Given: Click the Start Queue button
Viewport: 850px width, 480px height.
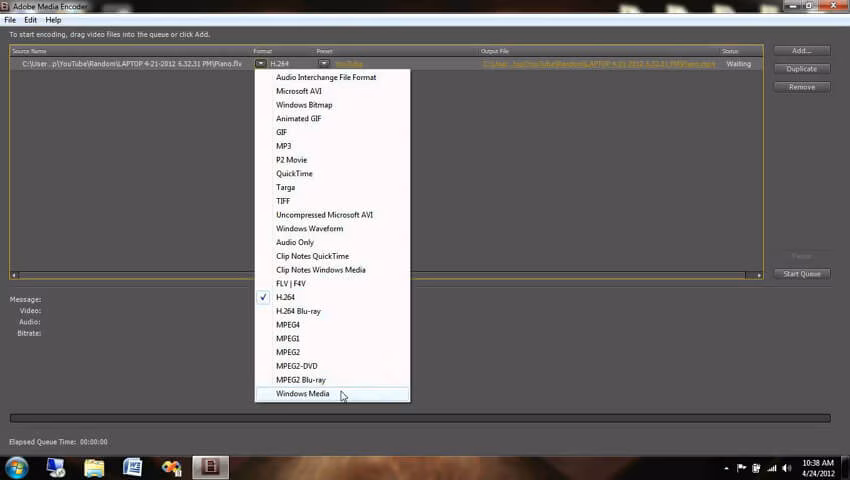Looking at the screenshot, I should pyautogui.click(x=802, y=274).
